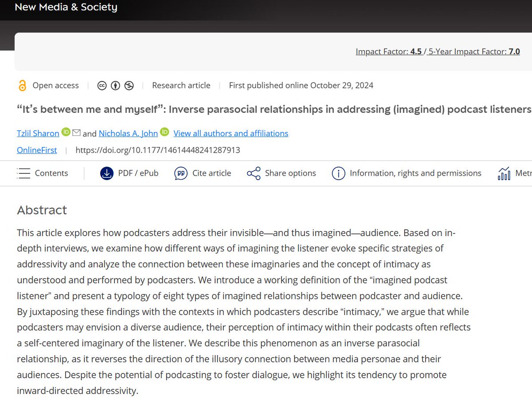The height and width of the screenshot is (404, 532).
Task: Click the CC attribution person icon
Action: [115, 86]
